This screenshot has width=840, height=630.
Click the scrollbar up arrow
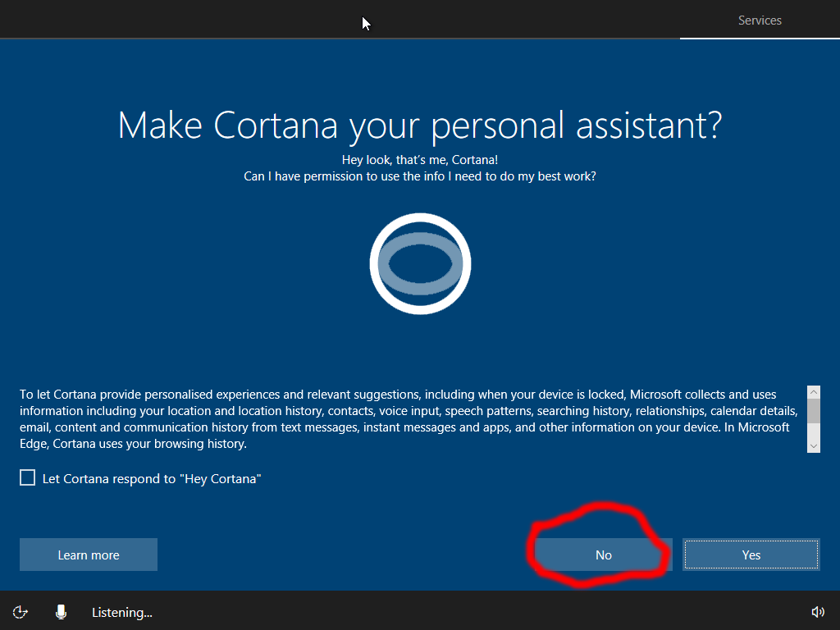click(813, 392)
